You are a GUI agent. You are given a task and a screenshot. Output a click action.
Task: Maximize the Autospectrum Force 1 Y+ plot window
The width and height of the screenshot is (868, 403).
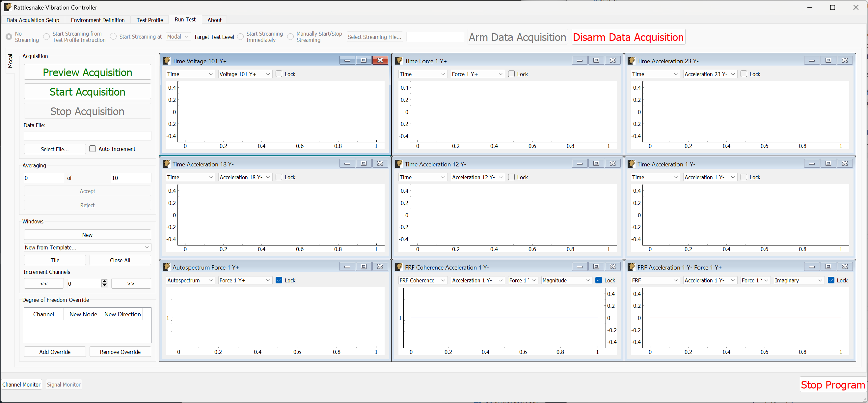point(364,267)
